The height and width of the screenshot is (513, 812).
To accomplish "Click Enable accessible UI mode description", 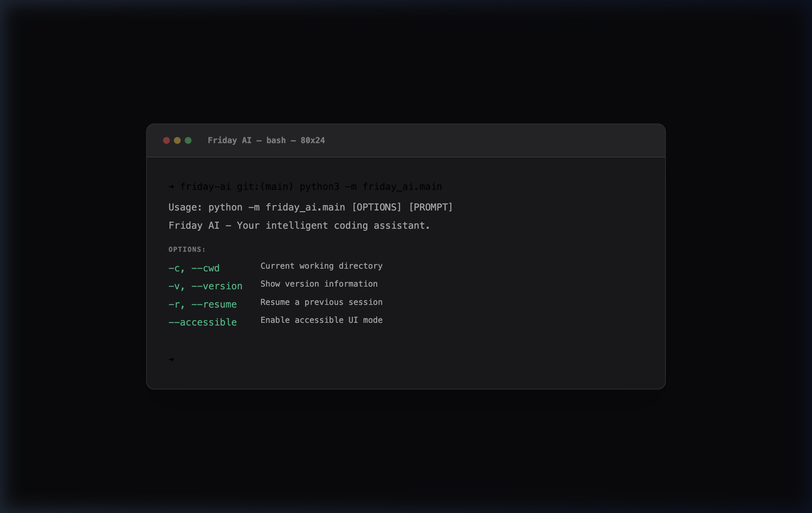I will click(321, 320).
